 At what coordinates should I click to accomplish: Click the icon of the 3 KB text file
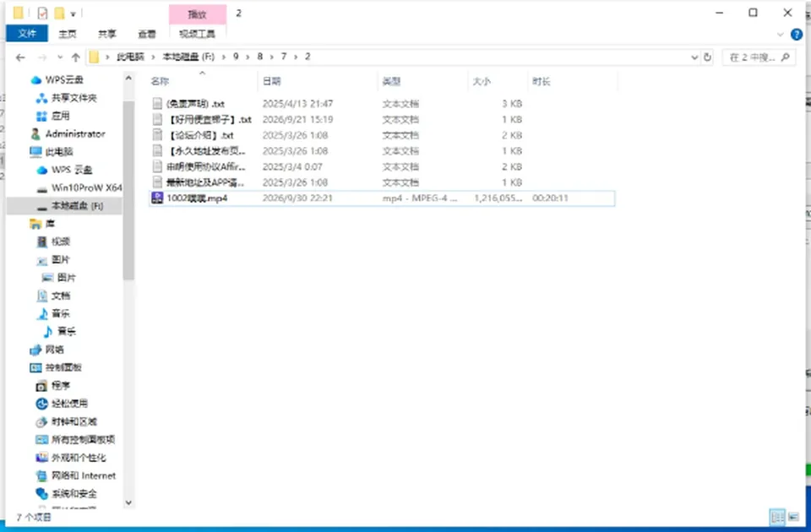coord(157,103)
